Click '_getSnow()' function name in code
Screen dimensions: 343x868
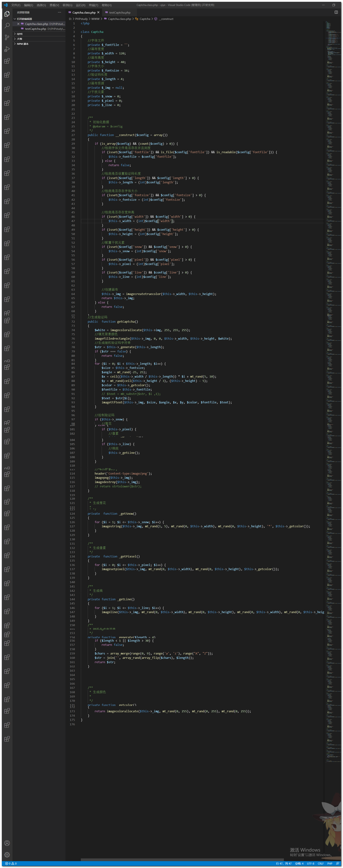point(127,514)
